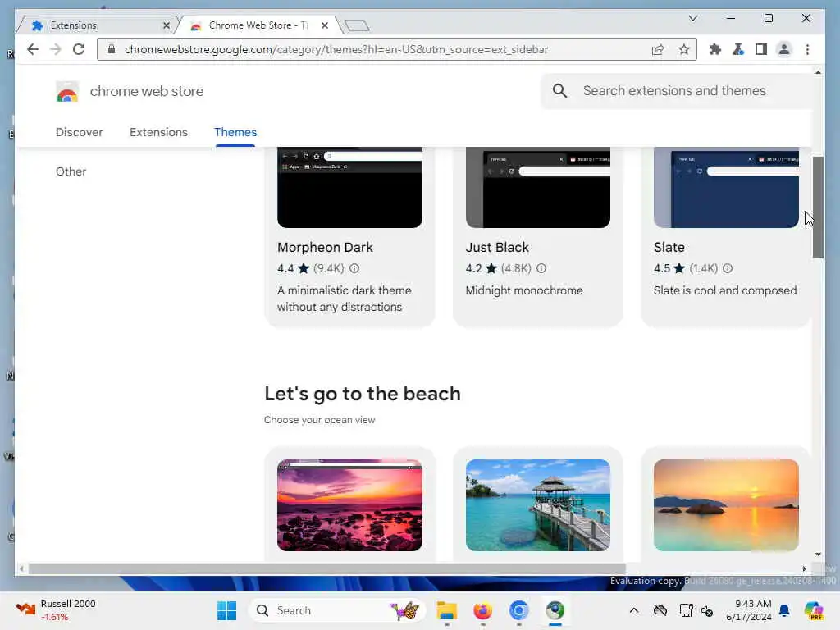840x630 pixels.
Task: Click the "Slate is cool and composed" description
Action: point(725,290)
